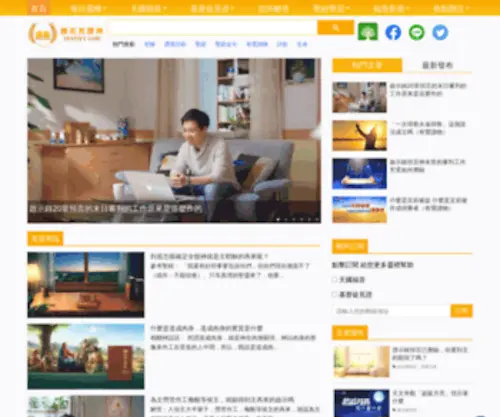Click the orange subscribe button beside the email field
Screen dimensions: 500x417
[461, 311]
